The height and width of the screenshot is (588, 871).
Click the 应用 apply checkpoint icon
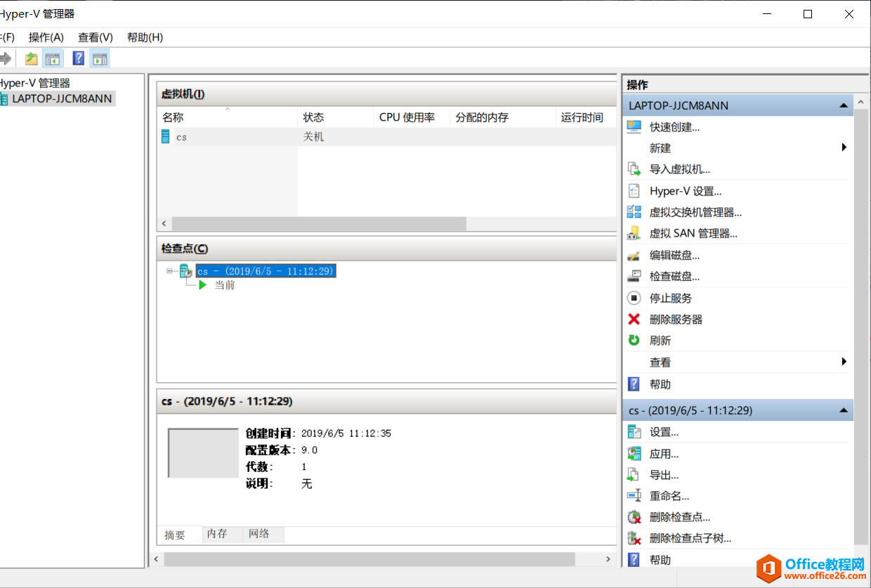(x=634, y=454)
